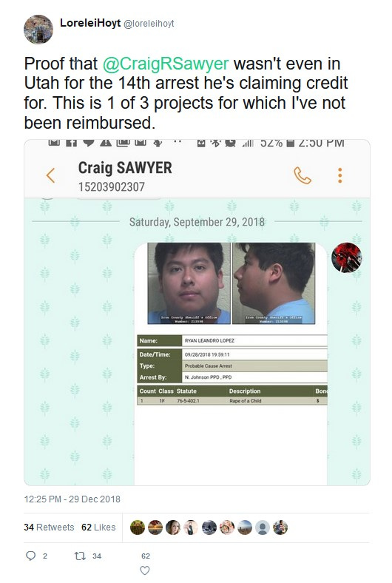The image size is (392, 583).
Task: Click the front-facing mugshot photo
Action: (189, 283)
